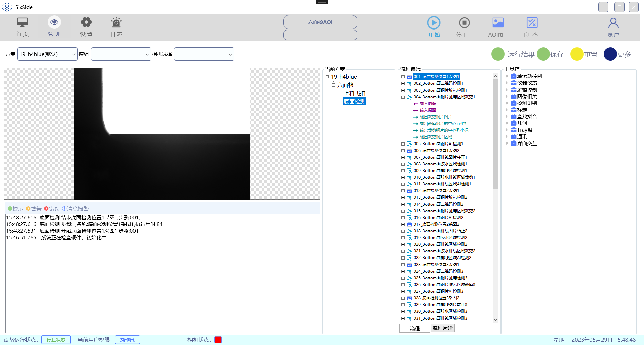Screen dimensions: 644x345
Task: Click the red 相机状态 indicator
Action: (218, 340)
